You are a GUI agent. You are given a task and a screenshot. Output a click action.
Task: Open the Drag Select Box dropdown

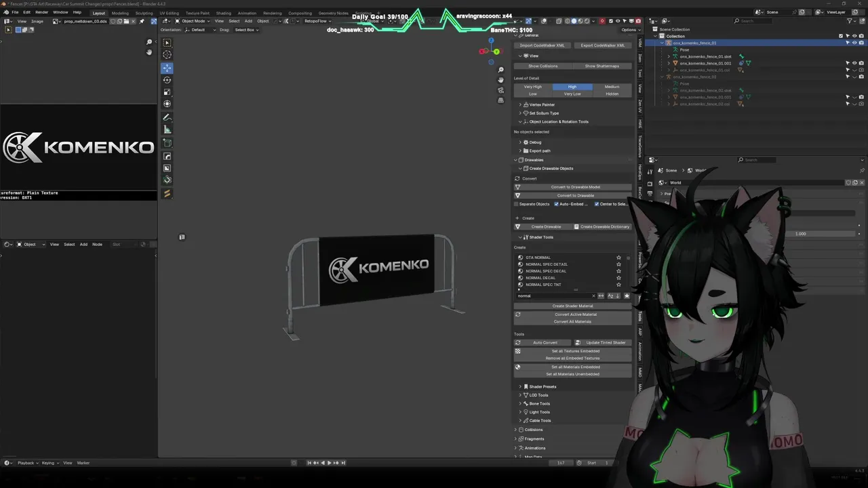coord(245,30)
